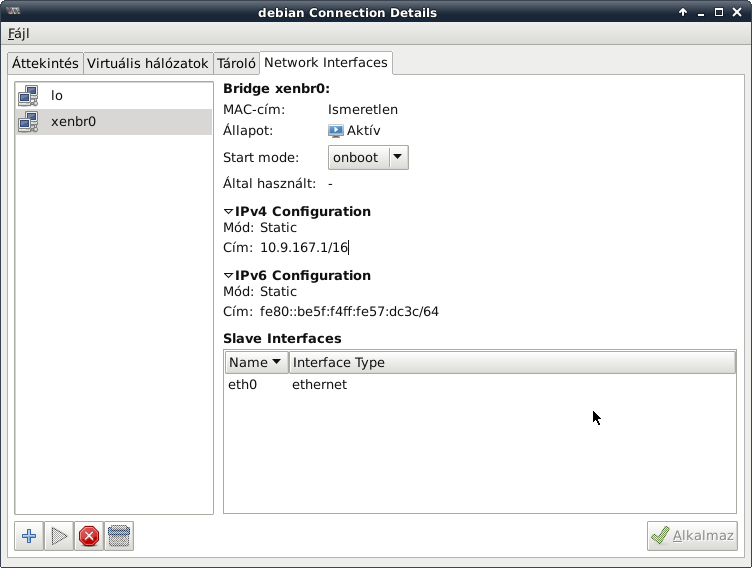Screen dimensions: 752x568
Task: Select the xenbr0 interface in list
Action: (x=73, y=122)
